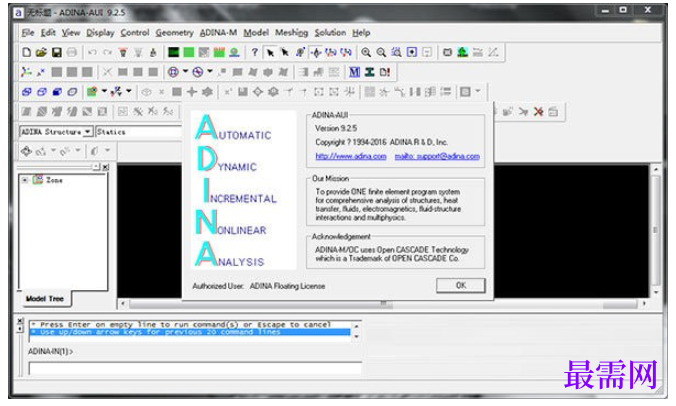The height and width of the screenshot is (406, 676).
Task: Click the question mark help icon
Action: [x=255, y=52]
